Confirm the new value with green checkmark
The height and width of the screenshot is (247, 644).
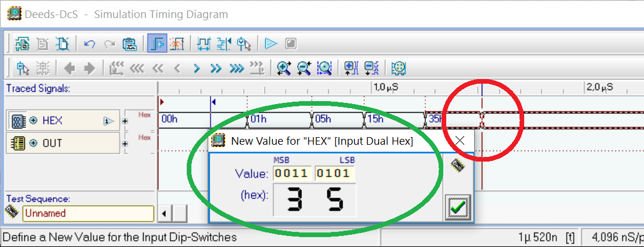(457, 207)
